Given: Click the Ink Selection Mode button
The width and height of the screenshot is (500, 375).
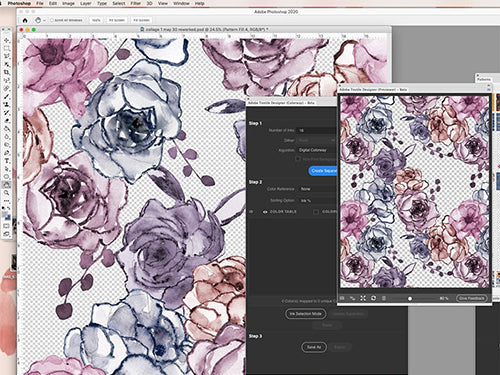Looking at the screenshot, I should point(305,314).
